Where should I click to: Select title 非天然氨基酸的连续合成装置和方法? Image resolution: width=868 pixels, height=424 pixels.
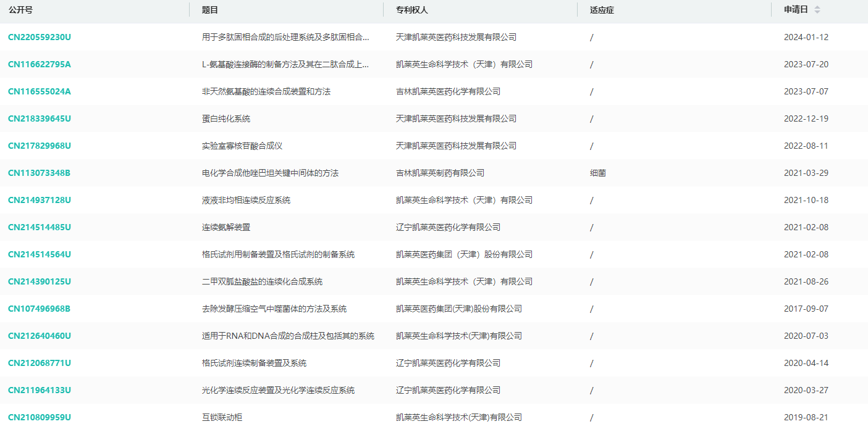tap(266, 91)
